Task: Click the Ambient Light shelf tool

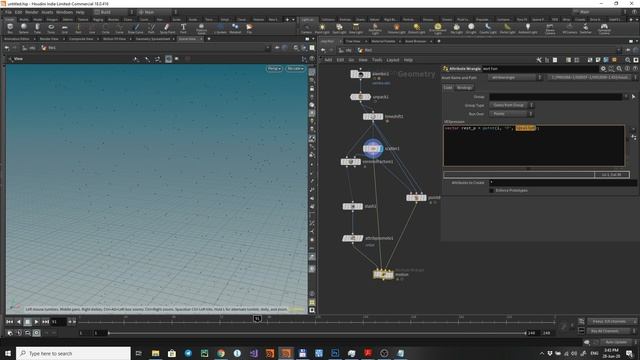Action: [528, 29]
